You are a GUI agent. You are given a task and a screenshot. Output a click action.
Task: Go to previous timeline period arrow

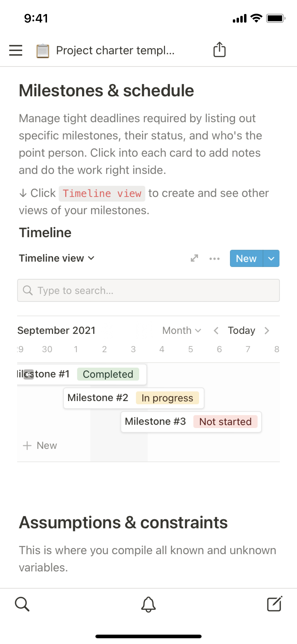pos(216,330)
